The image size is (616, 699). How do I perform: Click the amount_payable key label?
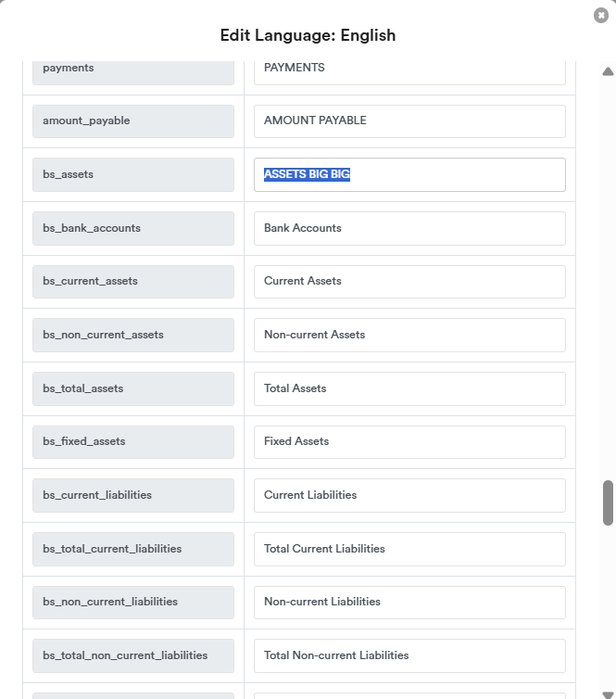coord(133,121)
